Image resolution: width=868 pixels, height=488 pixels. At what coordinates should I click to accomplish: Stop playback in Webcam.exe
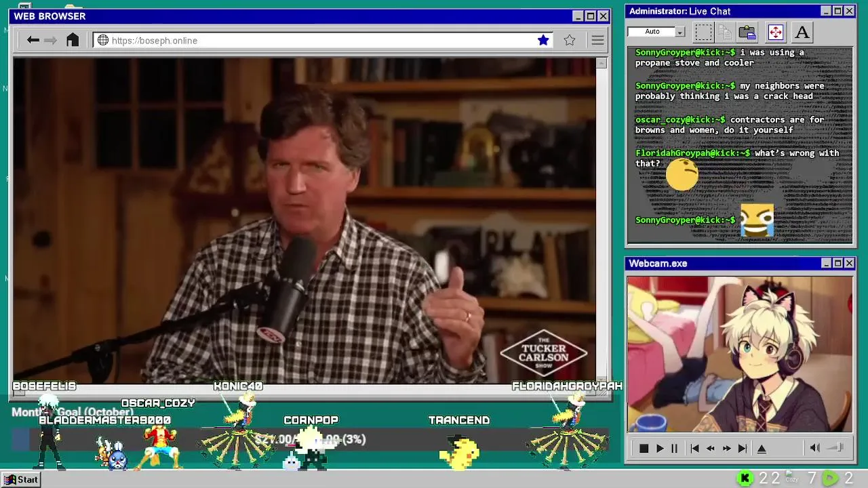tap(644, 448)
